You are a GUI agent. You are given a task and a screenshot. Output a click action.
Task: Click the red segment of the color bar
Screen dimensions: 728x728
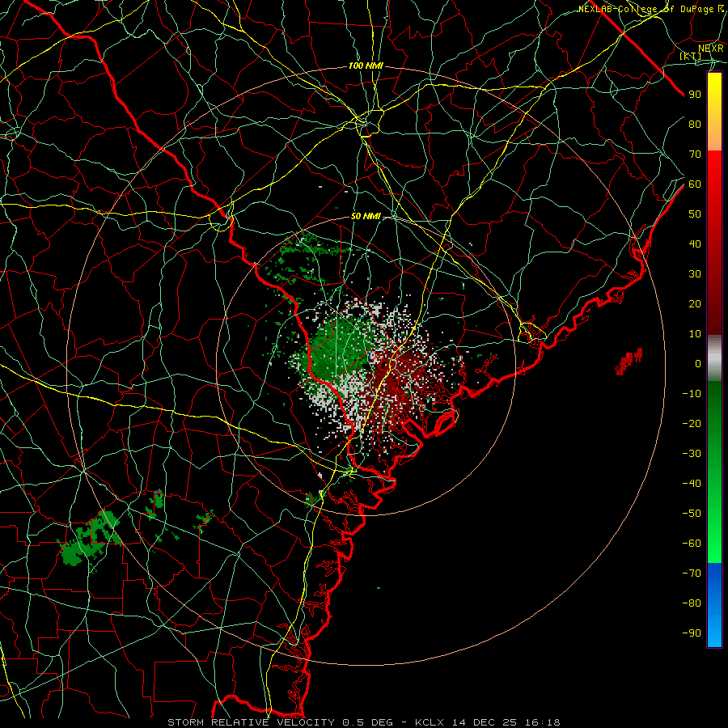(x=714, y=243)
